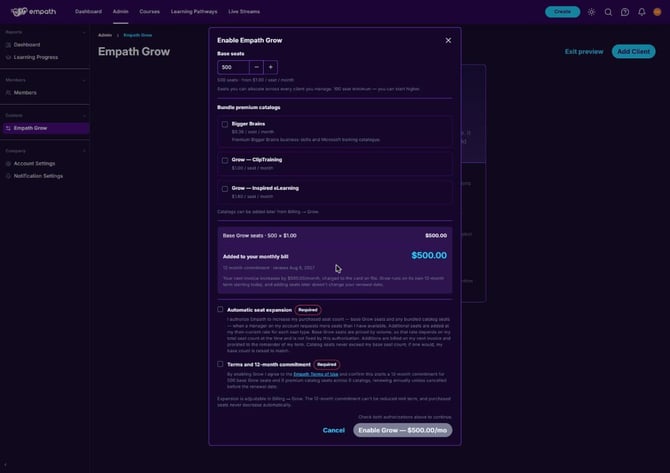Image resolution: width=670 pixels, height=473 pixels.
Task: Click Enable Grow — $500.00/mo button
Action: point(403,430)
